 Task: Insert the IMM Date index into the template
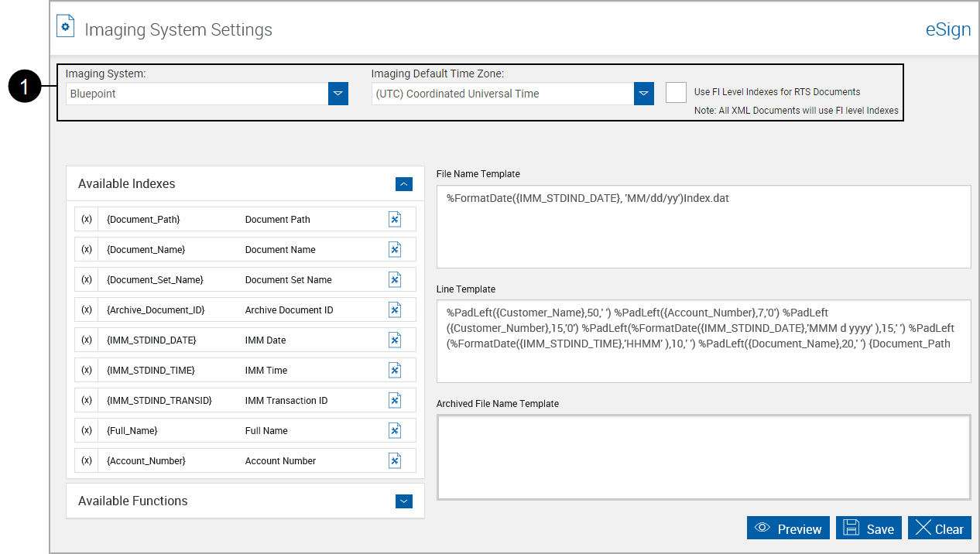[x=395, y=340]
